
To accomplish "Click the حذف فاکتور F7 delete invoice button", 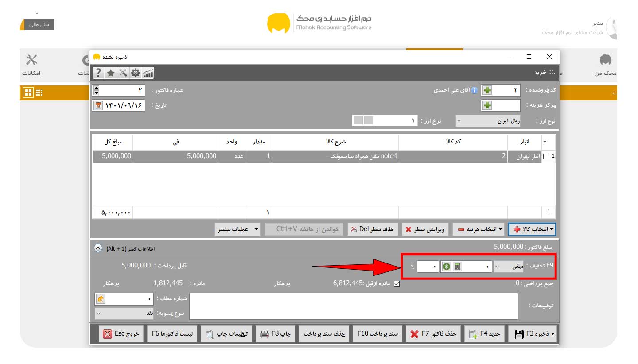I will click(434, 334).
